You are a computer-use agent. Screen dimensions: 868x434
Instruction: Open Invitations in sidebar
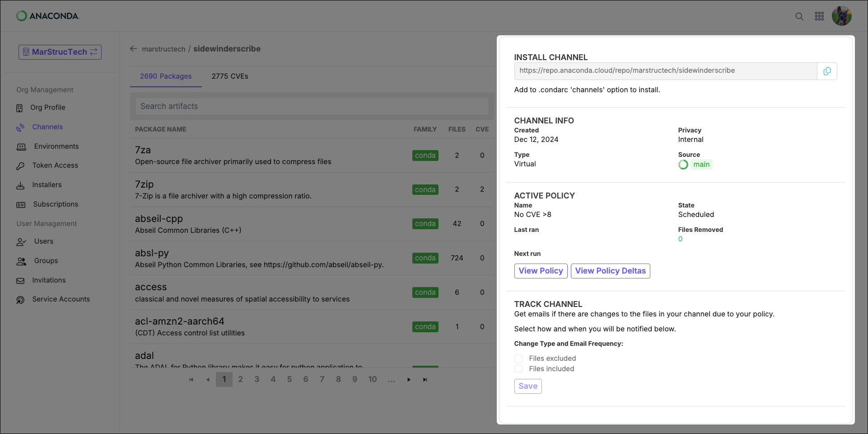(49, 280)
